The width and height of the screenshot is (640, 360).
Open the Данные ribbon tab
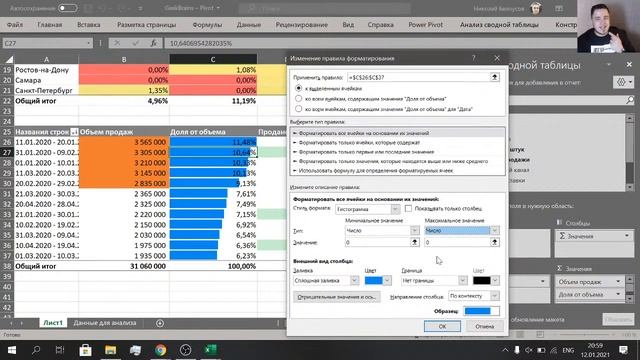click(249, 25)
